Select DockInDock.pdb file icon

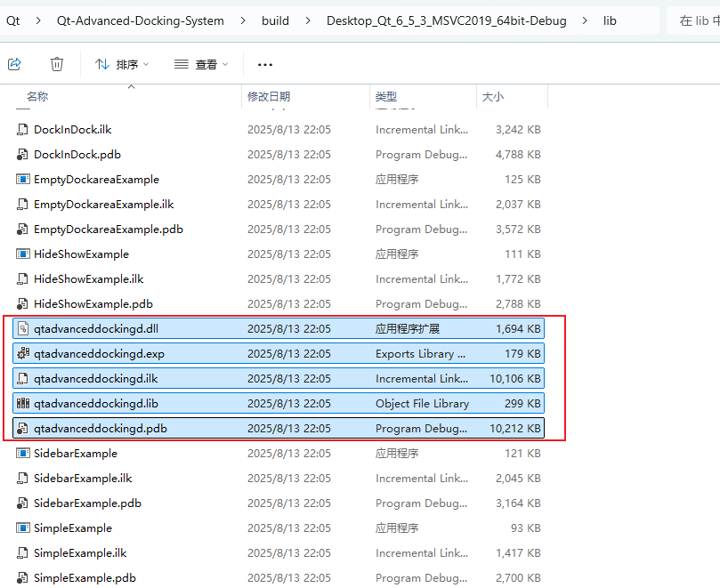point(22,154)
